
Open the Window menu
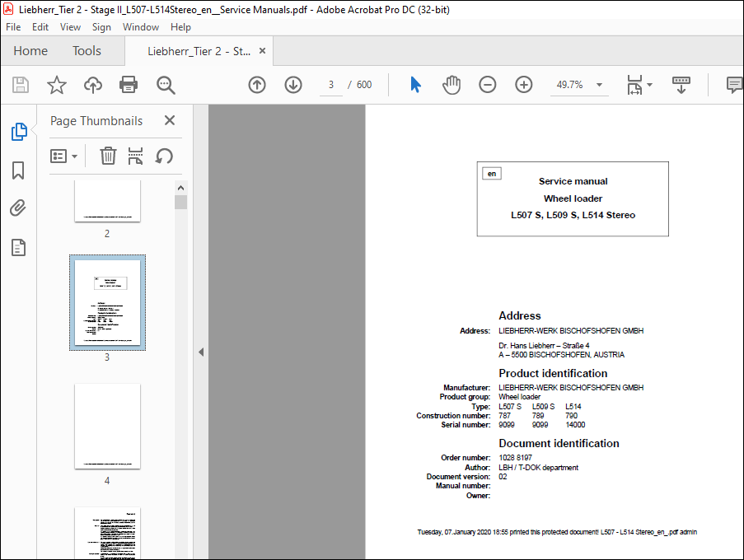click(x=141, y=27)
